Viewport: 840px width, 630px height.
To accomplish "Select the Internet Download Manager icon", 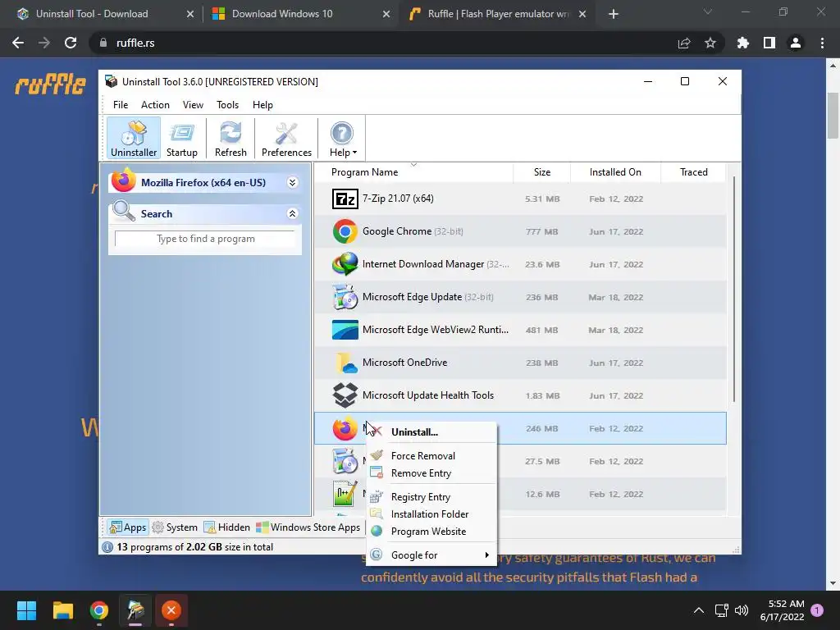I will 345,264.
